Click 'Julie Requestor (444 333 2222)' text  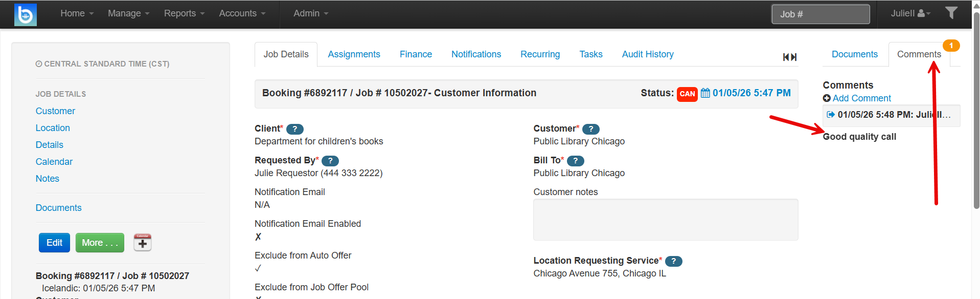(x=318, y=173)
